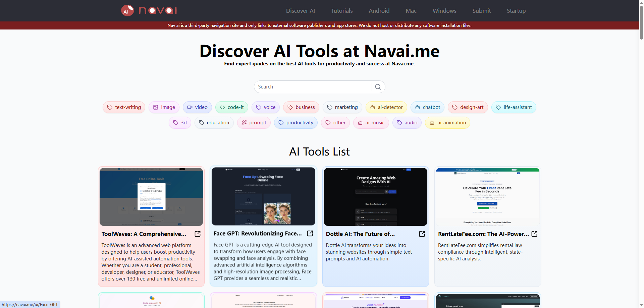Select the video category tag
Screen dimensions: 644x308
(197, 107)
